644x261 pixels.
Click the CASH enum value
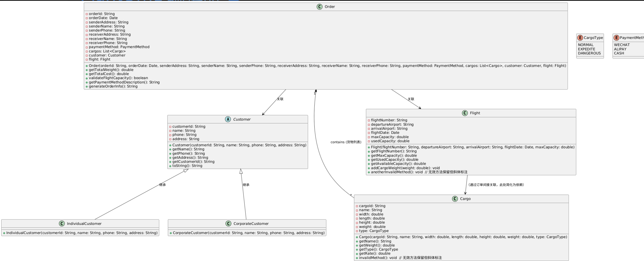[x=619, y=53]
